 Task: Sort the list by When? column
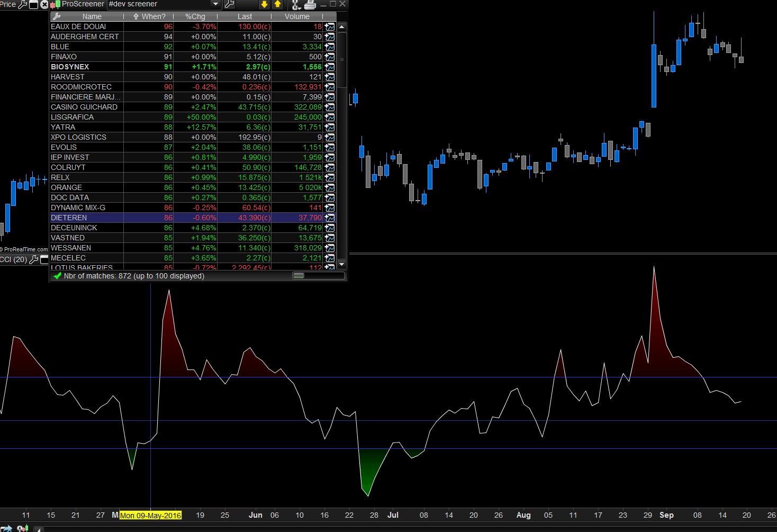[x=149, y=16]
